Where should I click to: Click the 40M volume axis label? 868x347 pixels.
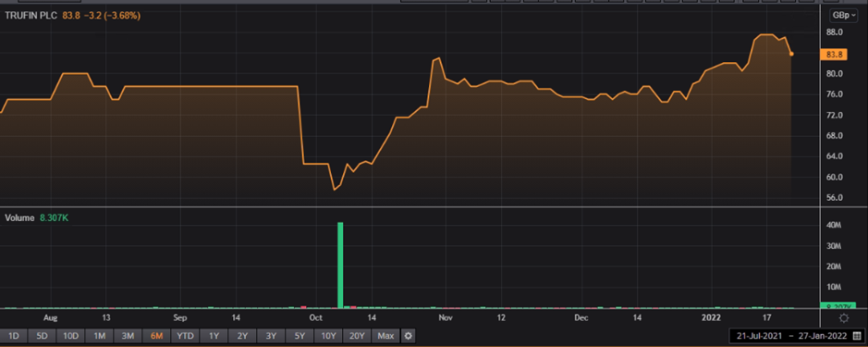834,226
